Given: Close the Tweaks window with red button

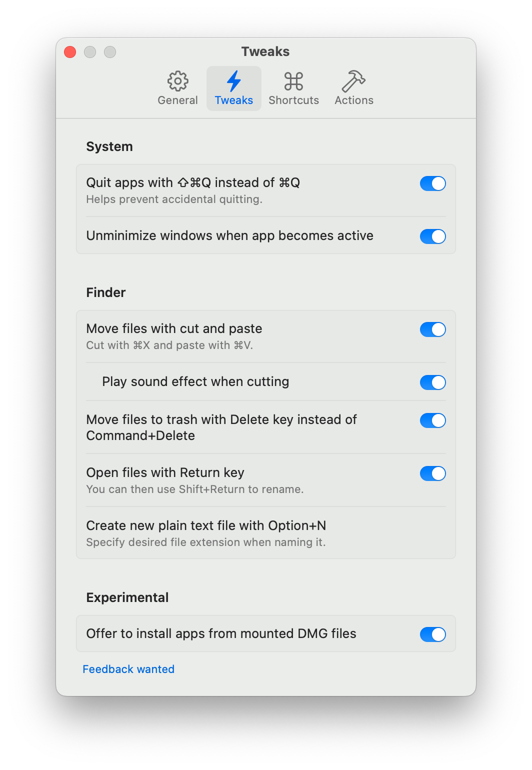Looking at the screenshot, I should coord(70,52).
